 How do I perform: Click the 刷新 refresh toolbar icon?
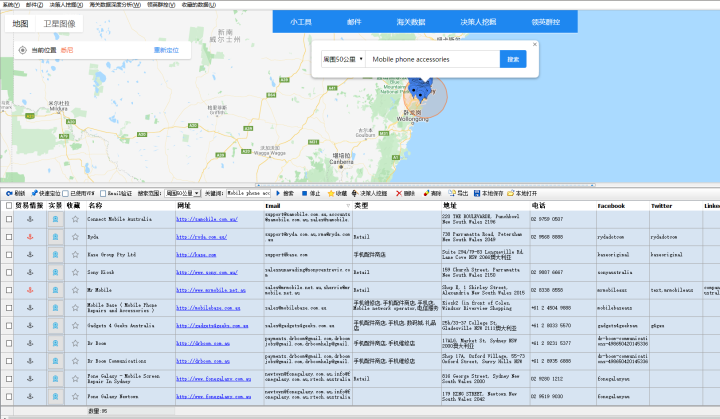coord(9,193)
